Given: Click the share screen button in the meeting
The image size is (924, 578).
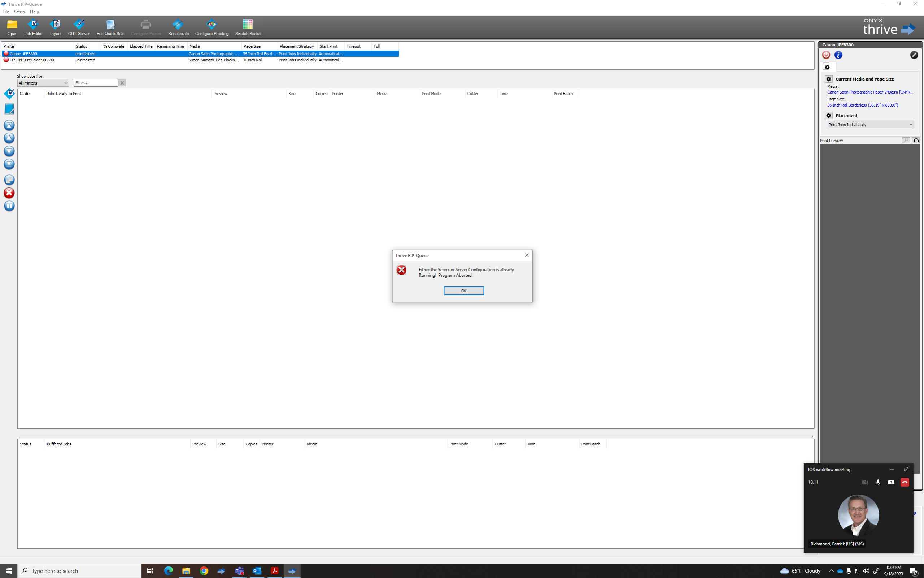Looking at the screenshot, I should [x=891, y=482].
